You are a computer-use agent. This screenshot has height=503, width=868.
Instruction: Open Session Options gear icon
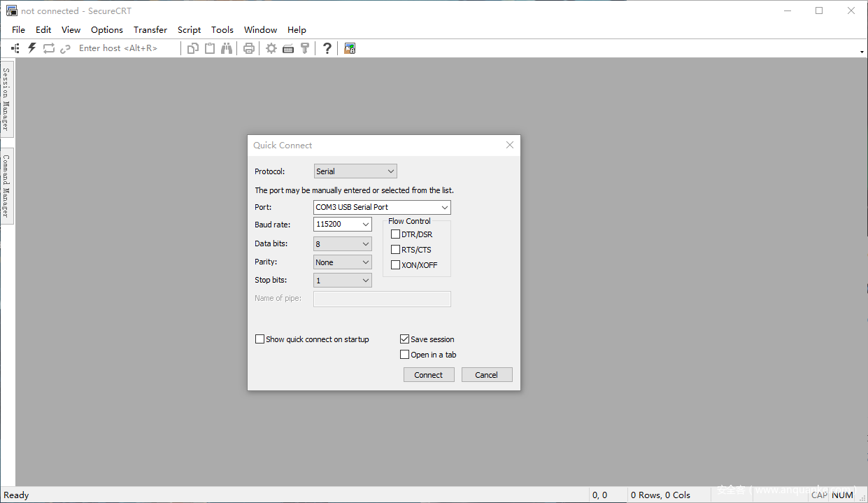pyautogui.click(x=271, y=48)
